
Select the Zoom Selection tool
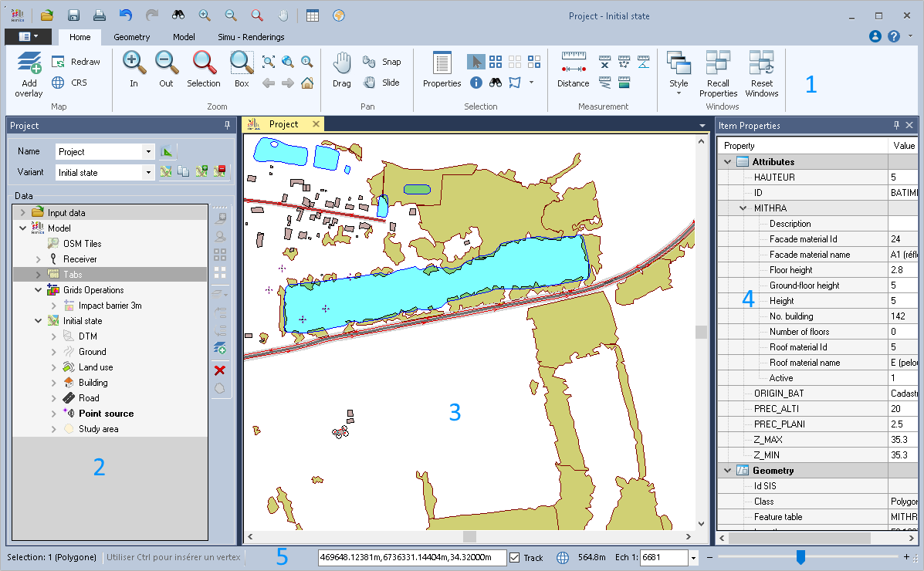click(203, 69)
